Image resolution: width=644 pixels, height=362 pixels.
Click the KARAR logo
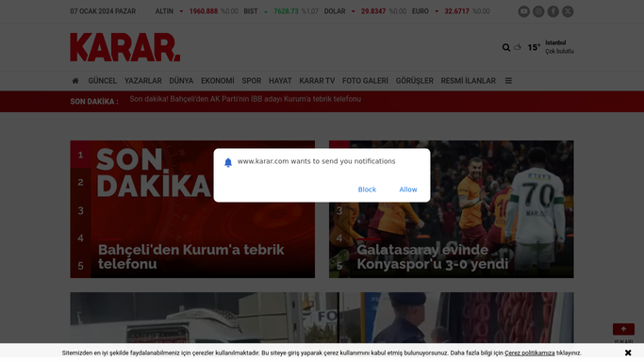pyautogui.click(x=124, y=47)
